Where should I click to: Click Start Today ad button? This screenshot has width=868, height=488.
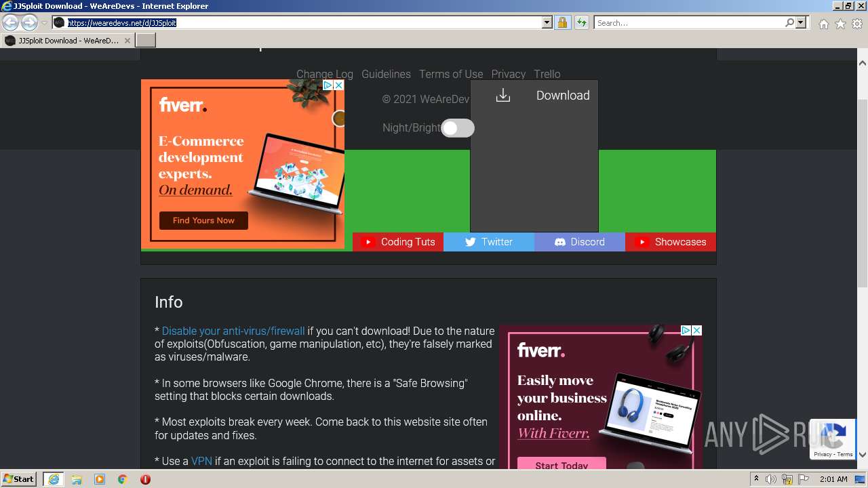(561, 464)
